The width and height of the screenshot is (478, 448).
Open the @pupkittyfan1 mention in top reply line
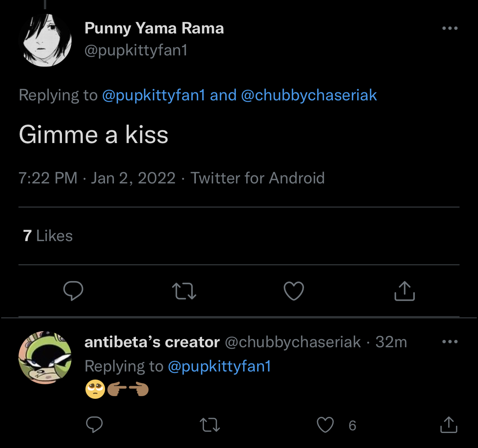154,95
